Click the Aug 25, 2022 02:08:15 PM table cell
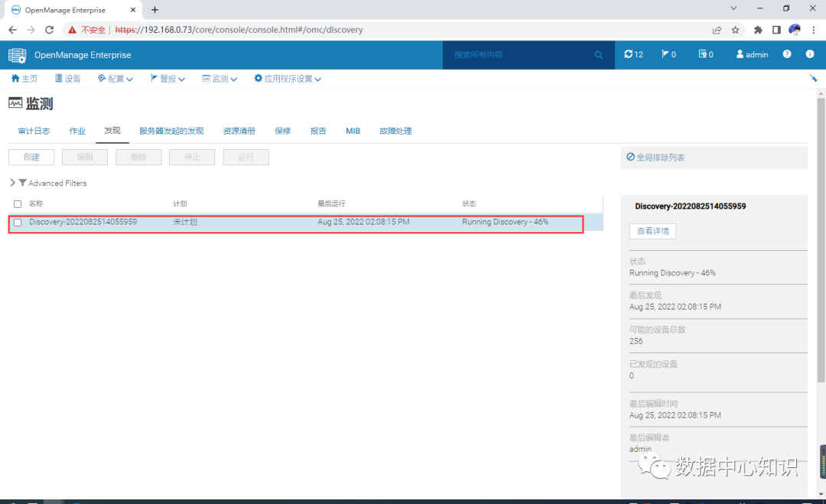Viewport: 826px width, 504px height. click(363, 222)
